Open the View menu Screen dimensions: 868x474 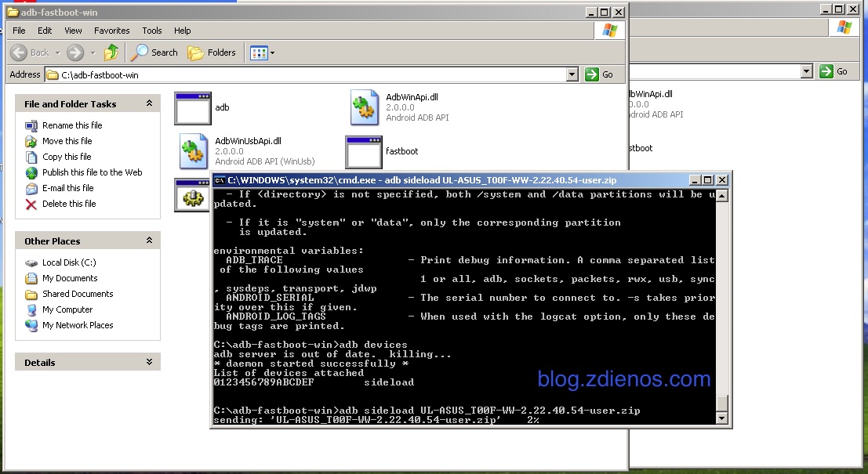pyautogui.click(x=73, y=31)
